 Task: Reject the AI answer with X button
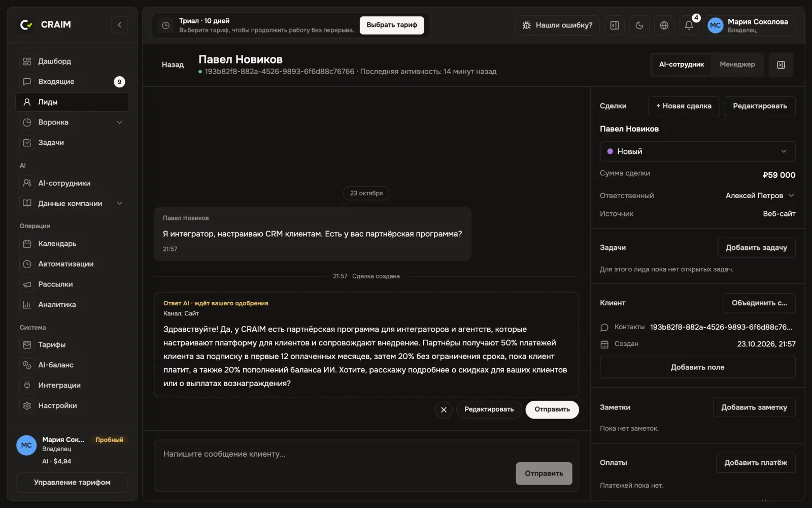click(x=444, y=409)
